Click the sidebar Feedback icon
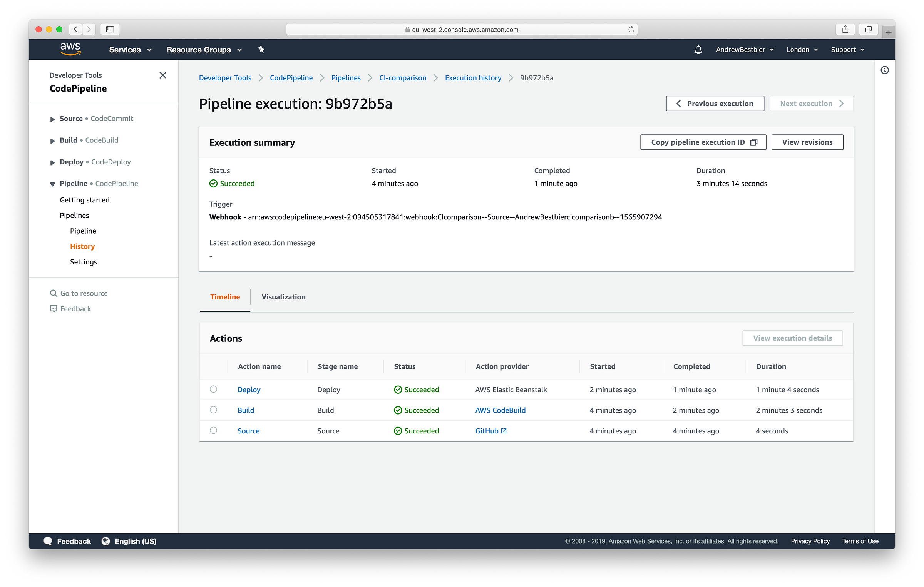Image resolution: width=924 pixels, height=587 pixels. (x=54, y=309)
